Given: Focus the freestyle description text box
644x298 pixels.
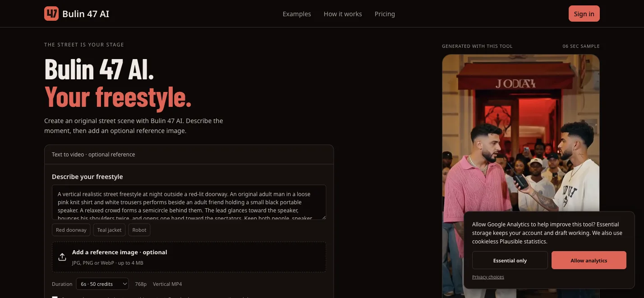Looking at the screenshot, I should 189,202.
